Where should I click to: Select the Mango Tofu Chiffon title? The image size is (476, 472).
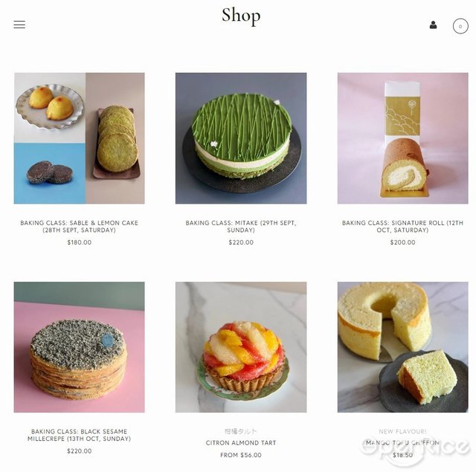pos(403,443)
